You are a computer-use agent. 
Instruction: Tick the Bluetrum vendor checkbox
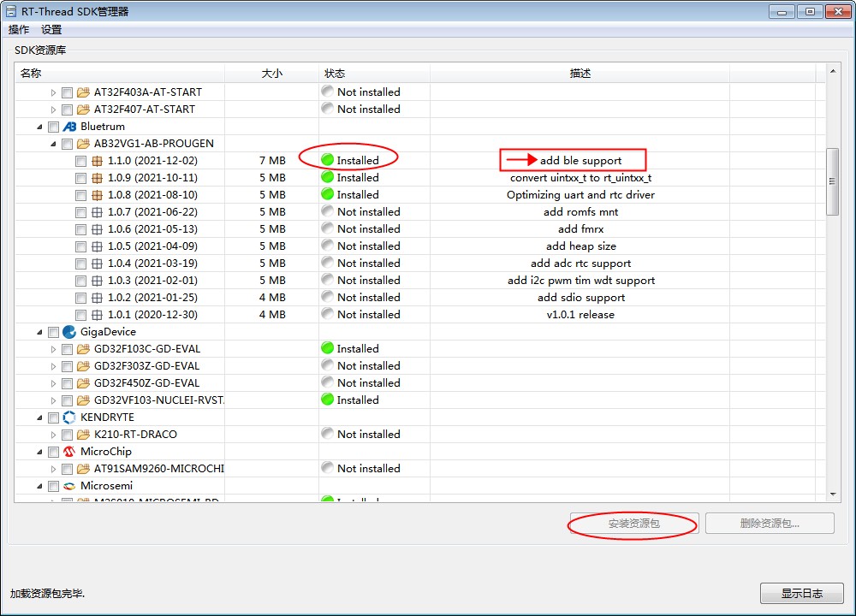point(53,127)
